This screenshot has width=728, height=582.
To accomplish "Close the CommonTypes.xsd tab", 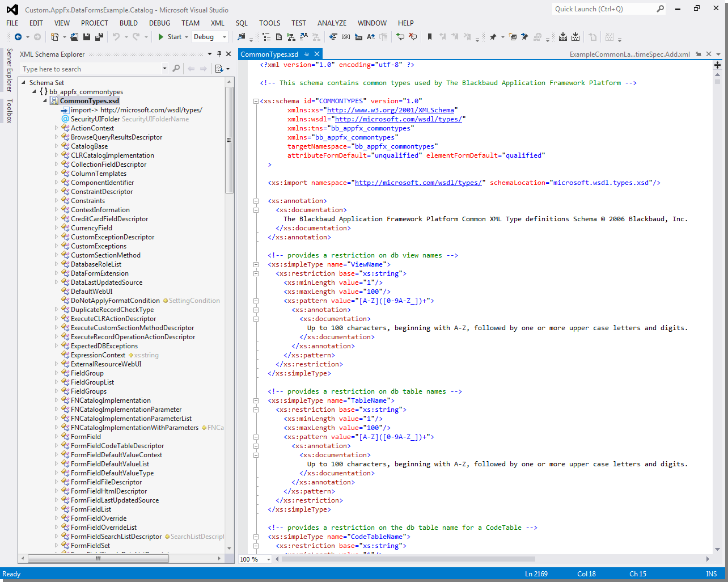I will [x=317, y=54].
